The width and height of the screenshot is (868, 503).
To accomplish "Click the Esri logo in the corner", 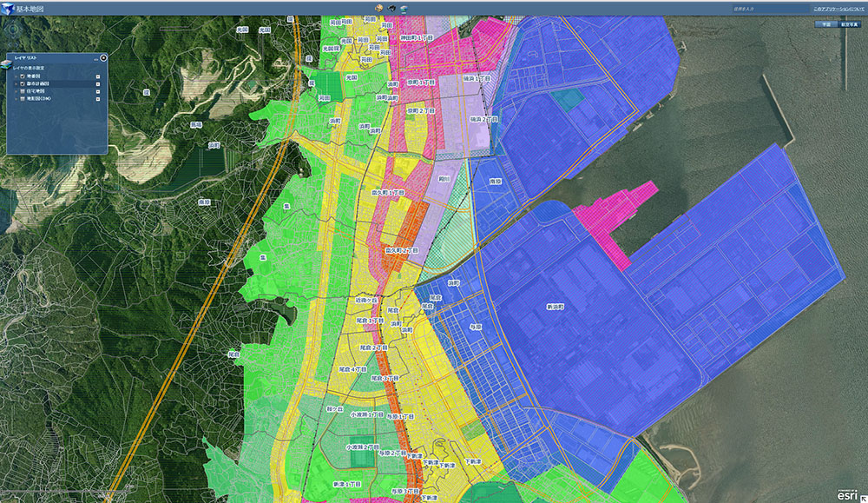I will click(848, 494).
